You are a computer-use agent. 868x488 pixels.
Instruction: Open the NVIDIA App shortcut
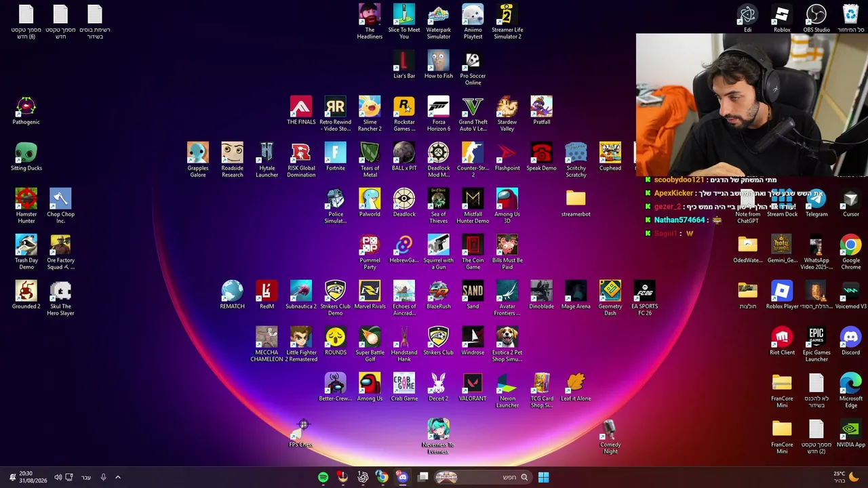pos(850,433)
